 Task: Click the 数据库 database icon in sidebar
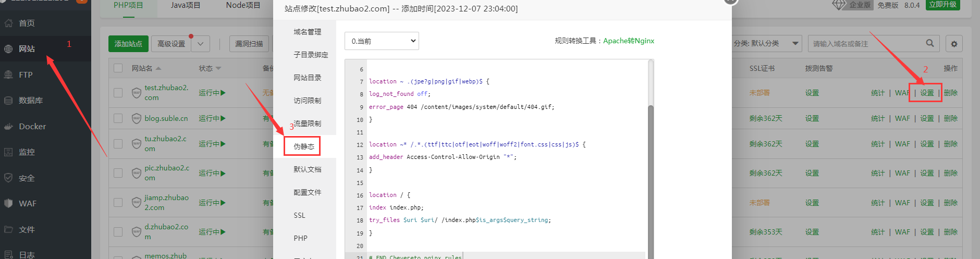8,101
